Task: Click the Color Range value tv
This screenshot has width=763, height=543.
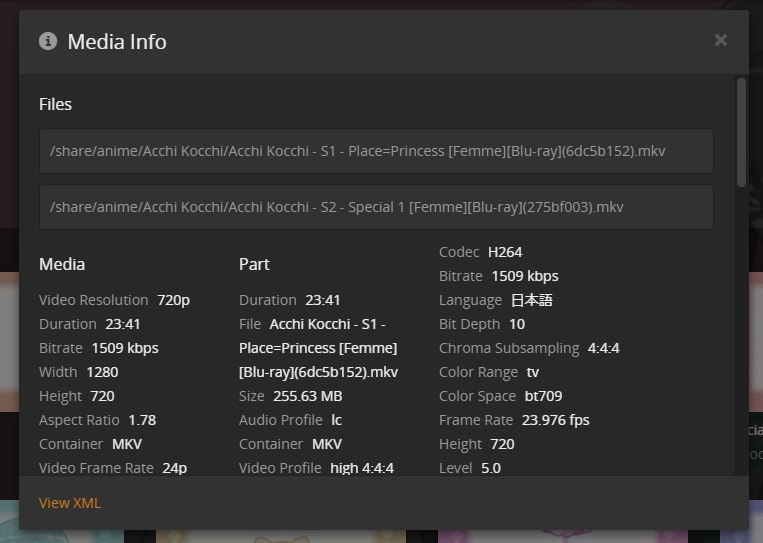Action: coord(533,372)
